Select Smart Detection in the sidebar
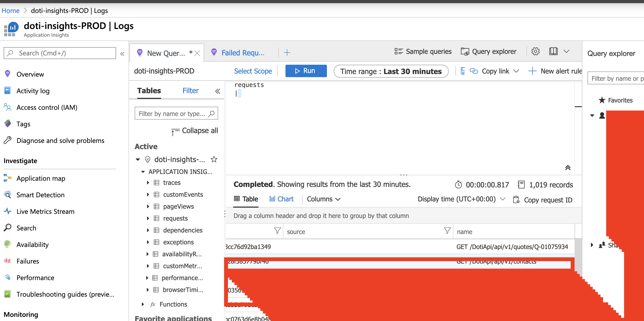This screenshot has width=644, height=321. 40,195
